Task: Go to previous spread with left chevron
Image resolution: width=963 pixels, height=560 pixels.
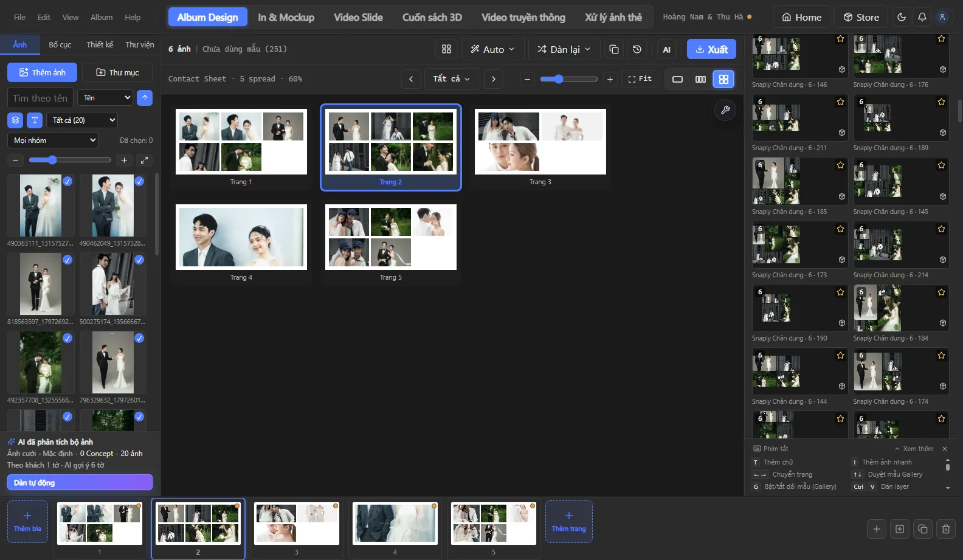Action: pos(411,79)
